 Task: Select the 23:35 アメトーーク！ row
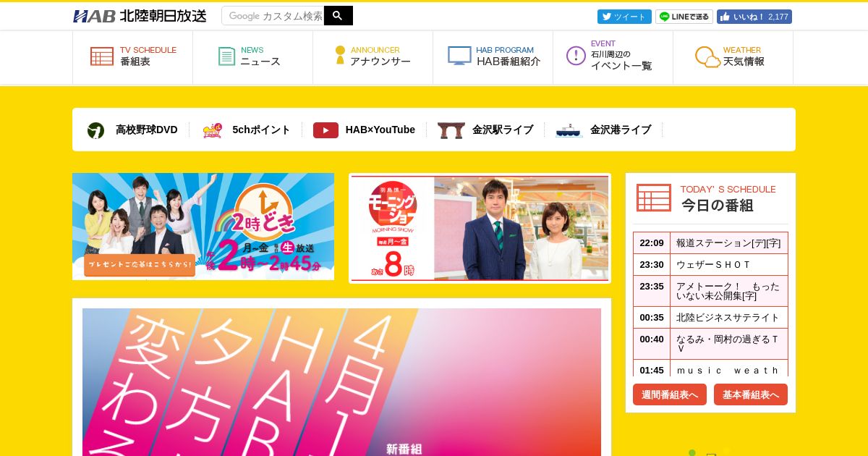710,291
